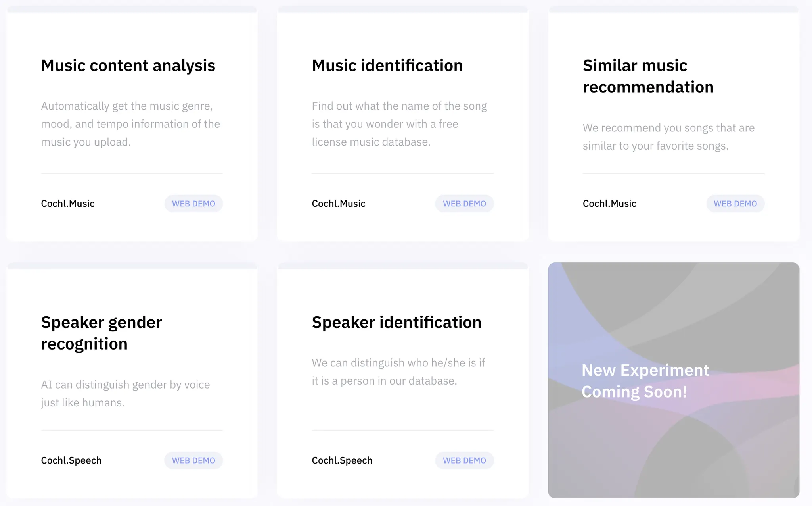Click the Speaker identification title
The image size is (812, 506).
396,322
